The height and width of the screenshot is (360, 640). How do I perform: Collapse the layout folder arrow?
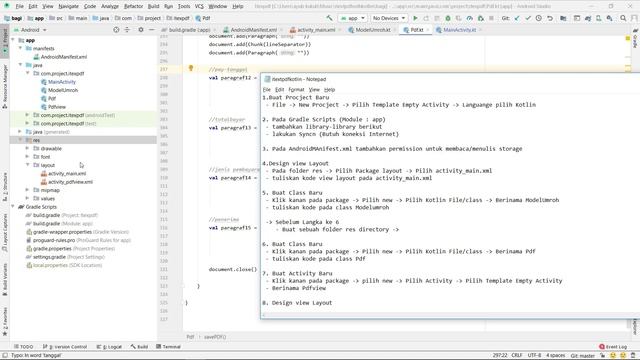28,165
